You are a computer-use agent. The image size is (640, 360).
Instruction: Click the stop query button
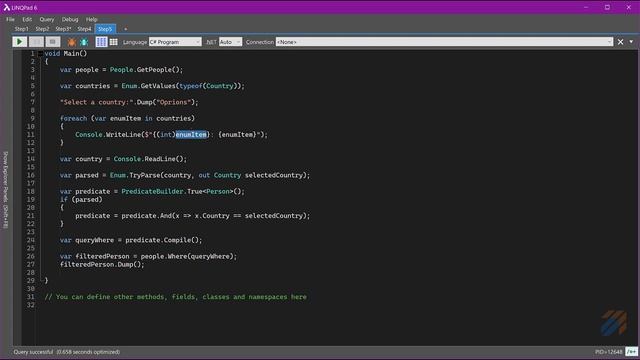tap(53, 42)
